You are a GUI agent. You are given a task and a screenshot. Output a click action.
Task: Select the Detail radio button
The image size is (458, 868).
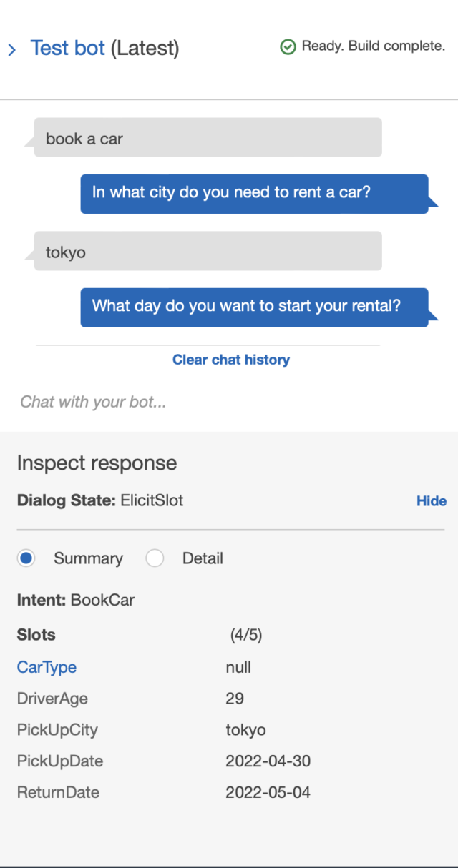(x=155, y=558)
